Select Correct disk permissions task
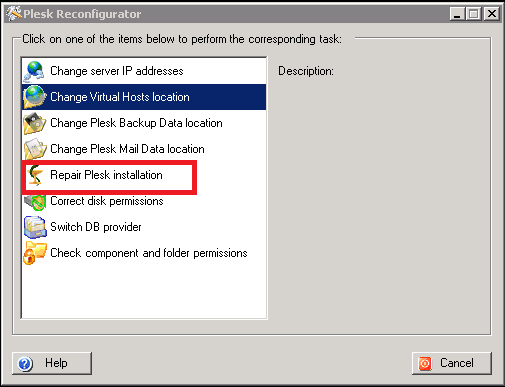Screen dimensions: 505x387 click(144, 201)
